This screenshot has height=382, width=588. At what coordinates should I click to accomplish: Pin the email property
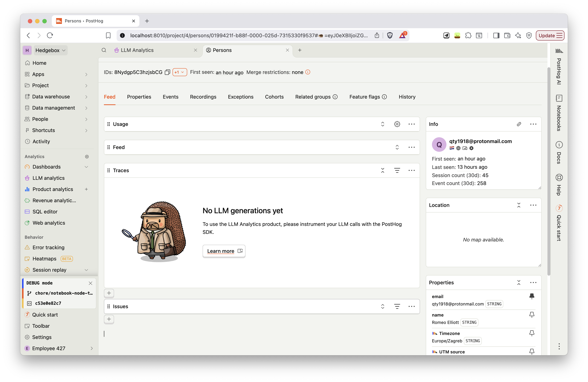point(532,296)
